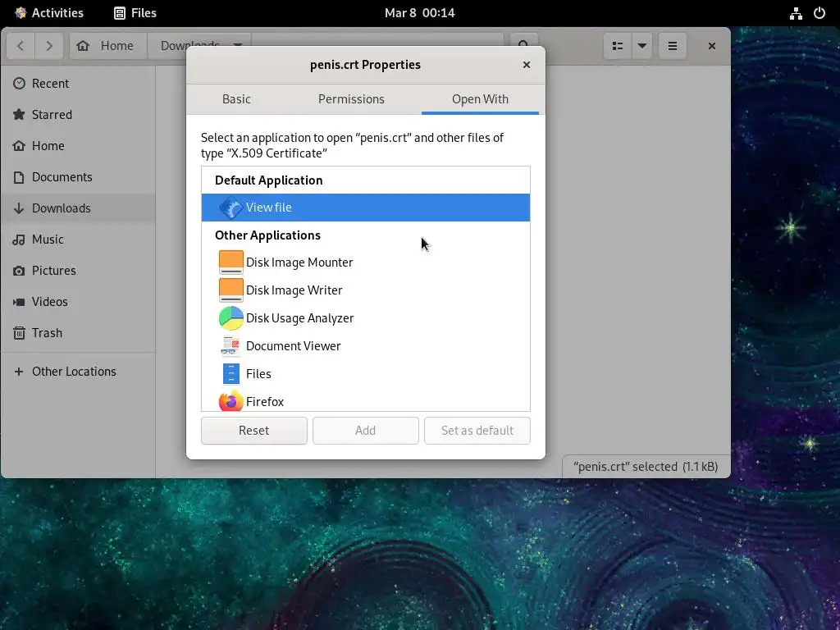Open the clock and calendar panel

[419, 13]
